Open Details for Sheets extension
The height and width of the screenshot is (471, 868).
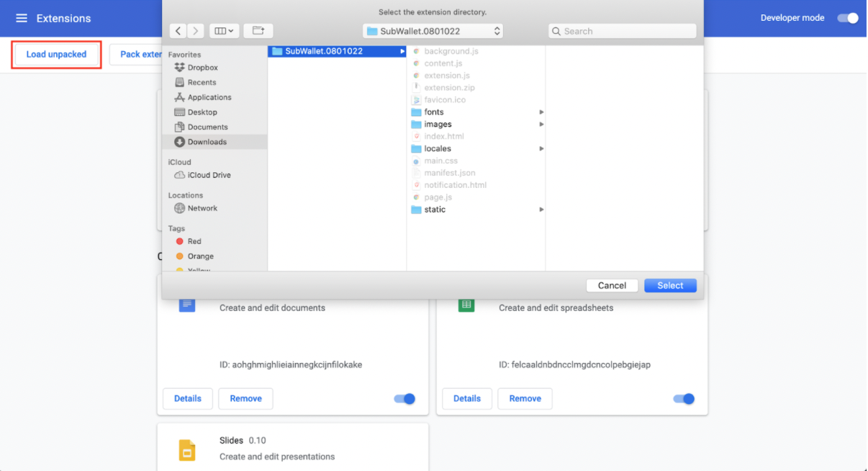click(467, 398)
